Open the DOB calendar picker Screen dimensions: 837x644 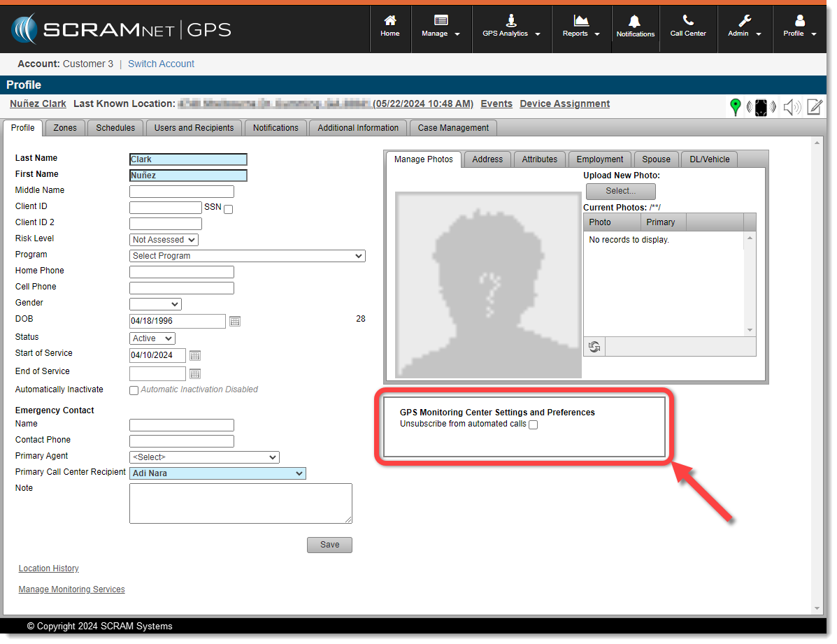[235, 322]
